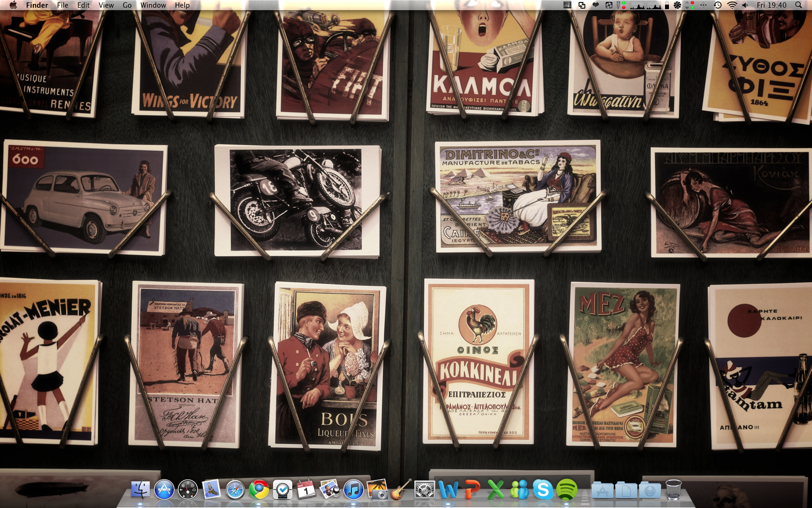Open the volume speaker menu
Viewport: 812px width, 508px height.
[x=745, y=5]
